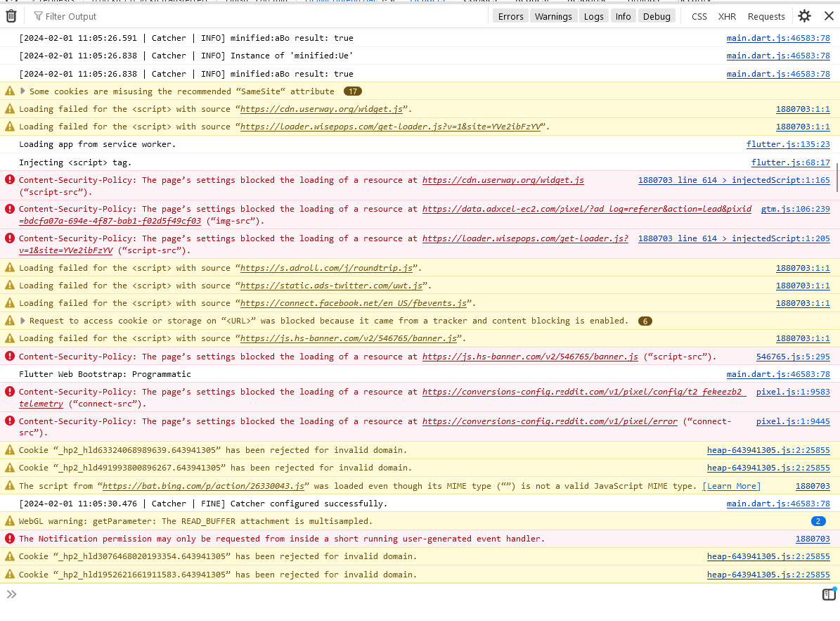Click the warning icon beside SameSite cookies message
840x621 pixels.
(x=10, y=91)
